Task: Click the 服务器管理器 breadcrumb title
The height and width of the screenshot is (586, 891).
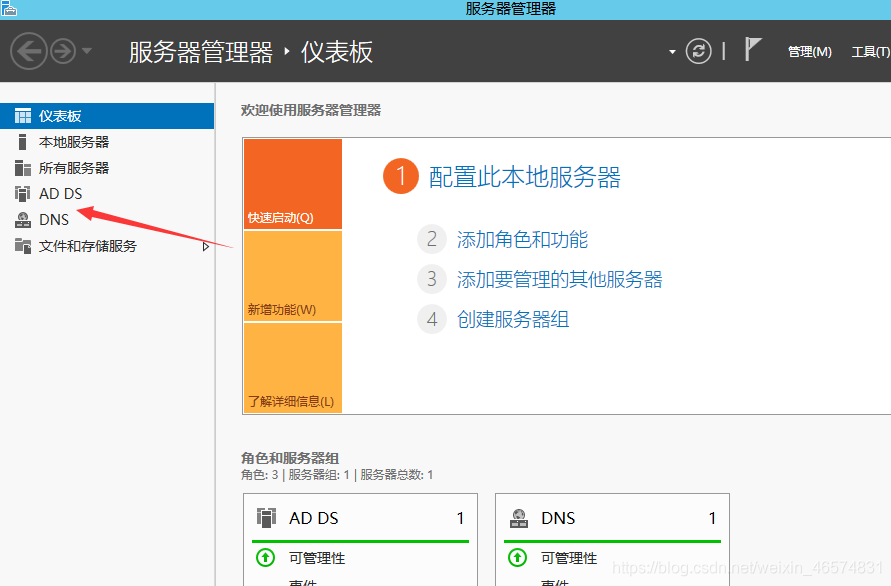Action: click(201, 52)
